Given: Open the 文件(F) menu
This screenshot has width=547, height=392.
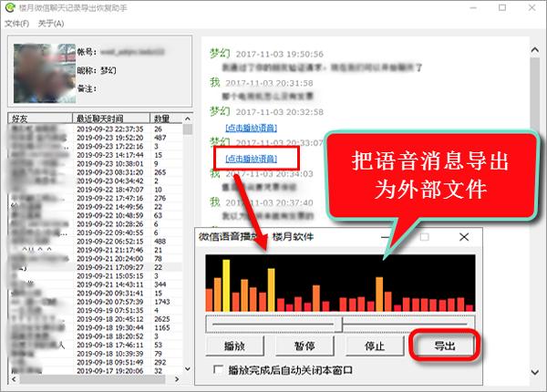Looking at the screenshot, I should (16, 24).
